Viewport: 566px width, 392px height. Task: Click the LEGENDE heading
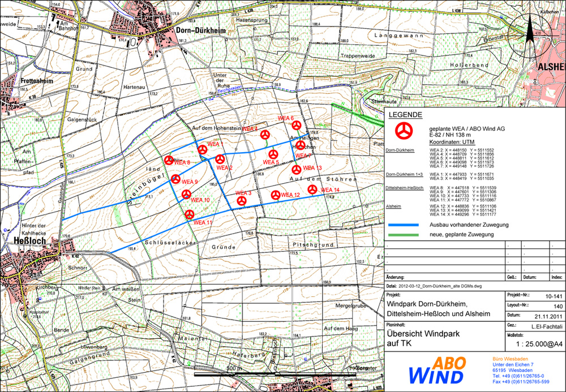click(x=405, y=115)
